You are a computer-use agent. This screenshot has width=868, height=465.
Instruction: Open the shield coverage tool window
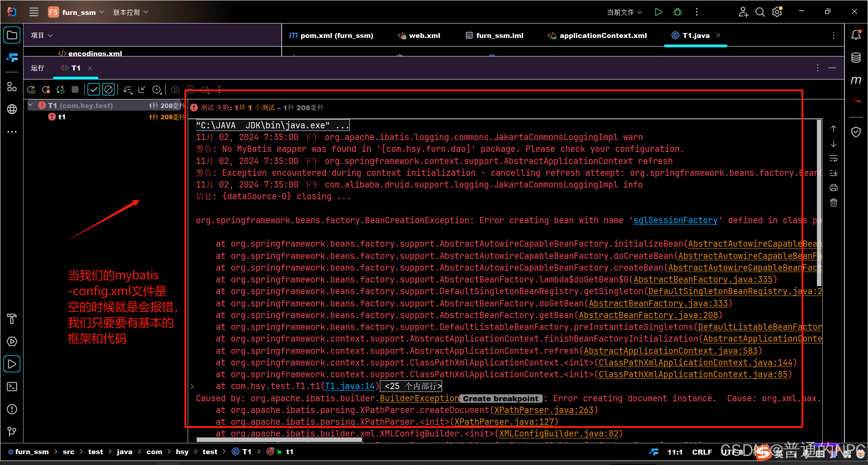856,132
